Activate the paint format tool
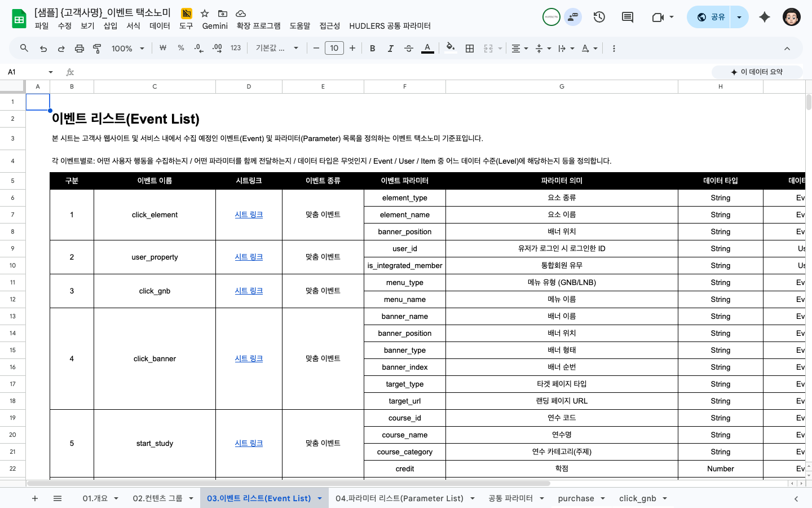812x508 pixels. [97, 49]
